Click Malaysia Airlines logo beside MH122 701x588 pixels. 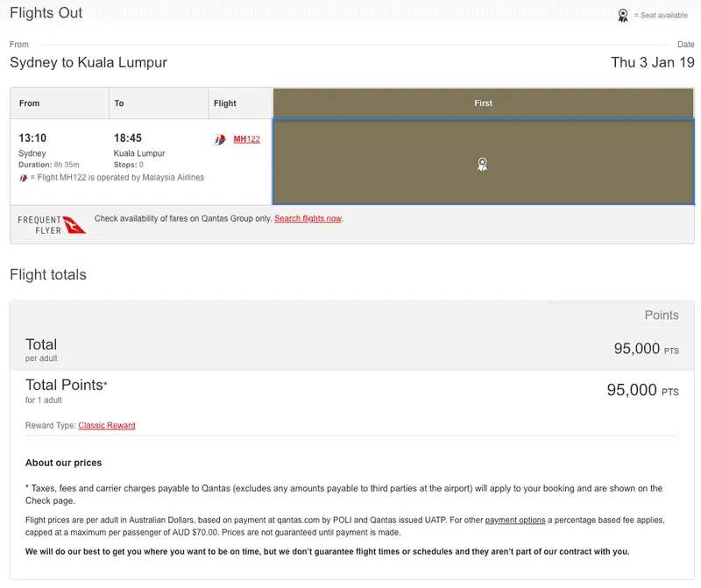point(220,139)
